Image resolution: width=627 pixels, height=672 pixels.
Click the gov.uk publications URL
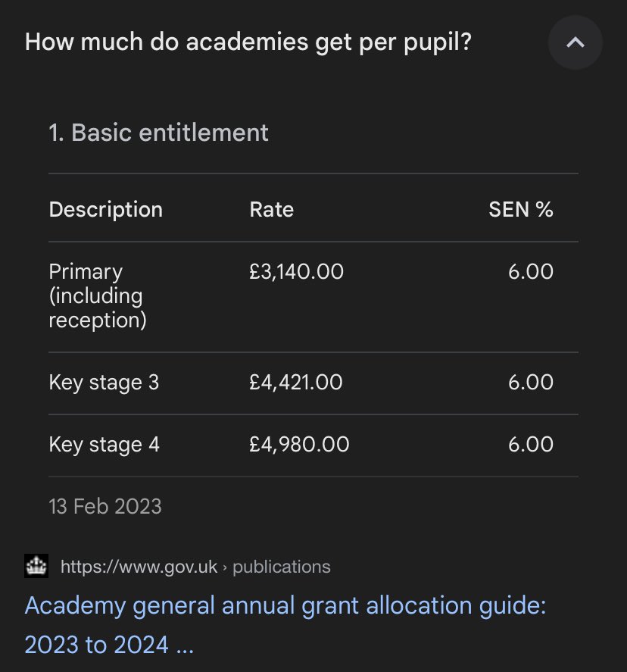click(195, 567)
